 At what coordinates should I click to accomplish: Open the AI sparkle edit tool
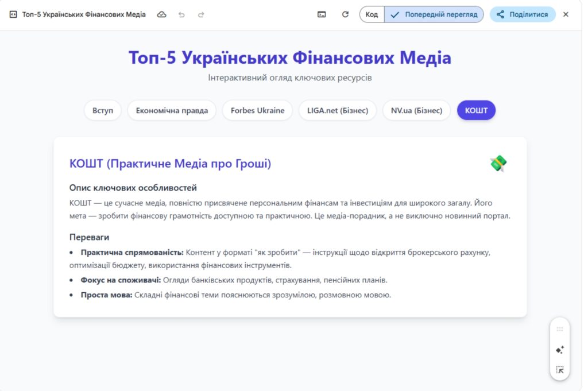tap(559, 349)
